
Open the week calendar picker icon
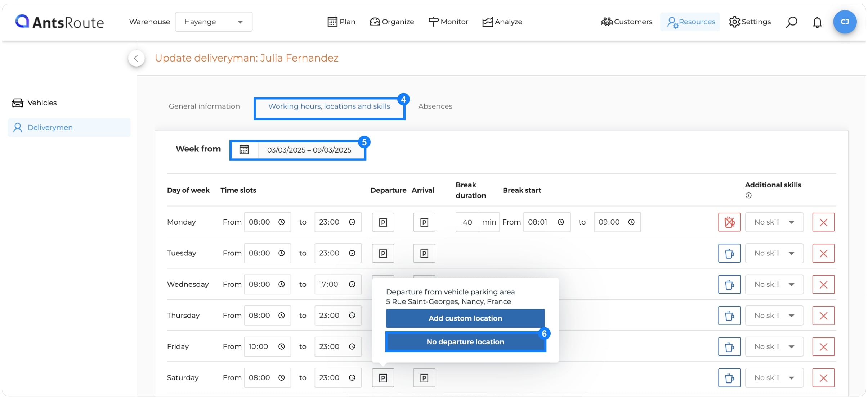pos(244,150)
